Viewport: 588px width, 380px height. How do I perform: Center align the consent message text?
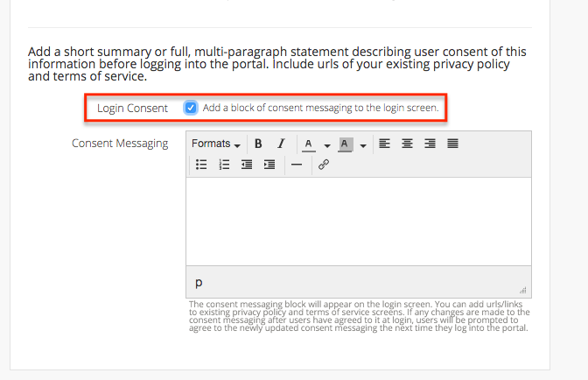pos(407,144)
